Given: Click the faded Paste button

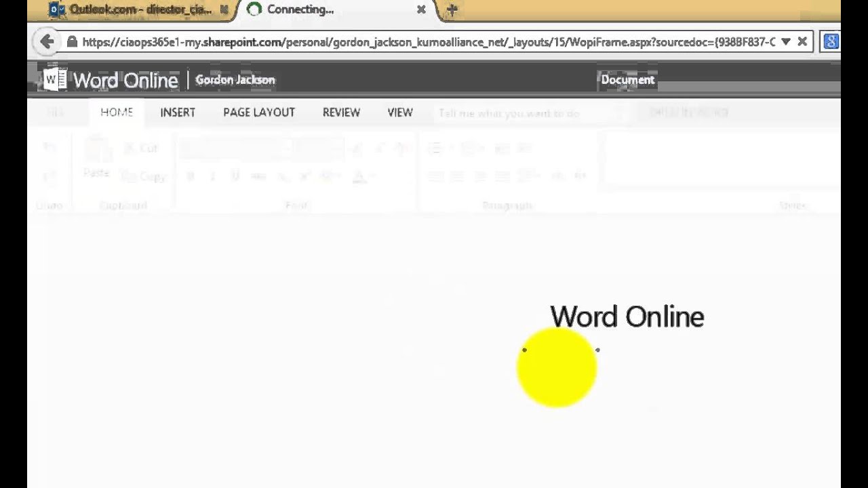Looking at the screenshot, I should (96, 159).
